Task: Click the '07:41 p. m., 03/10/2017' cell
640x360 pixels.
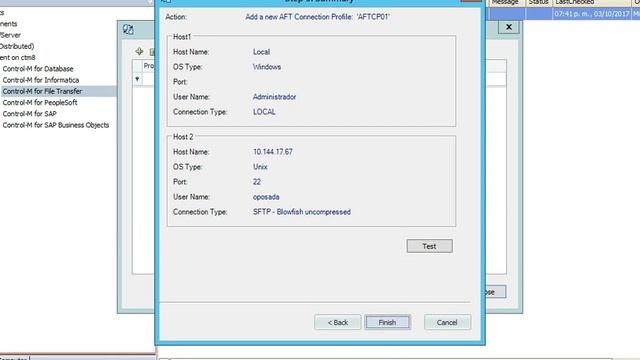Action: pyautogui.click(x=591, y=14)
